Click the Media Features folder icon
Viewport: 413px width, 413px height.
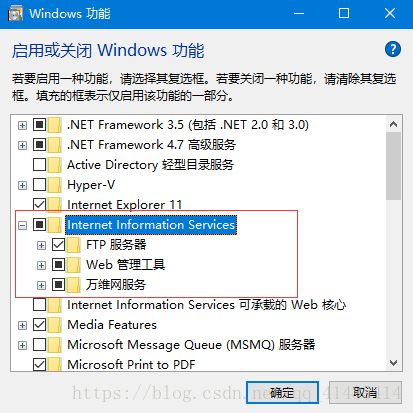click(x=54, y=325)
